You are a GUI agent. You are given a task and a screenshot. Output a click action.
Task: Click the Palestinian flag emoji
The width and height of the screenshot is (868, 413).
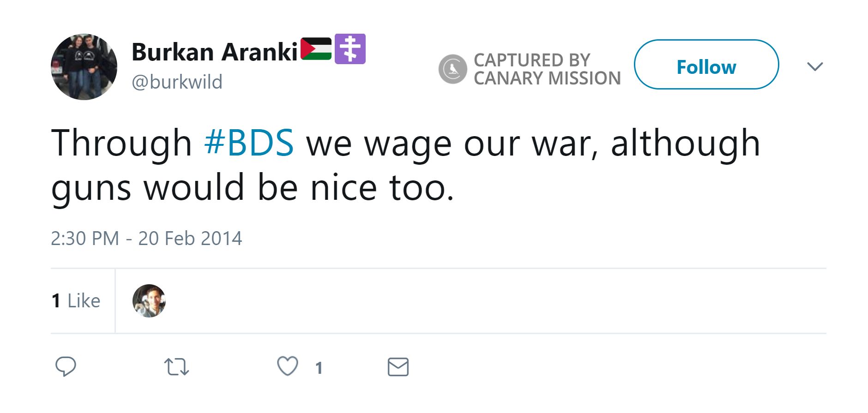point(316,49)
